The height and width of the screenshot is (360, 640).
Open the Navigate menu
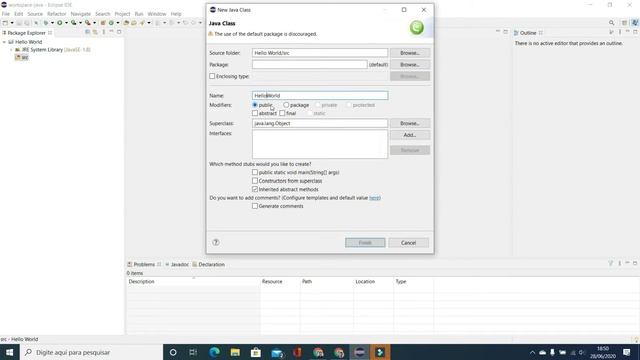(x=80, y=14)
